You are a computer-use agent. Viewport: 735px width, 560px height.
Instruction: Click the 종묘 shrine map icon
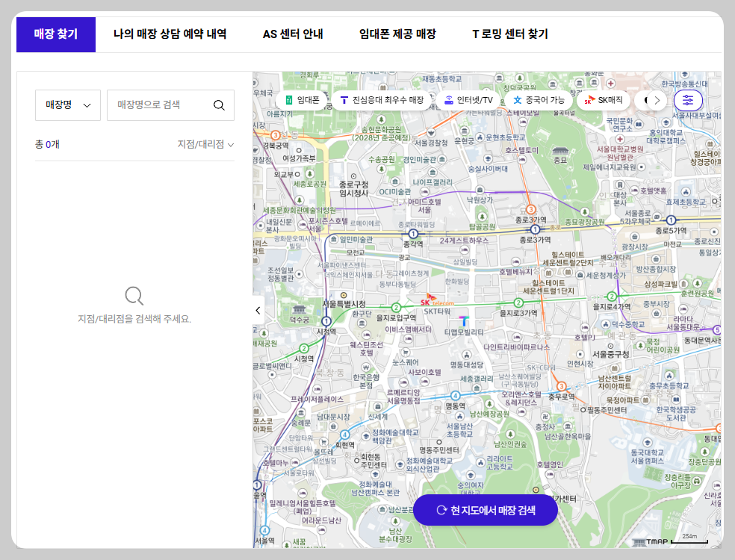point(561,151)
